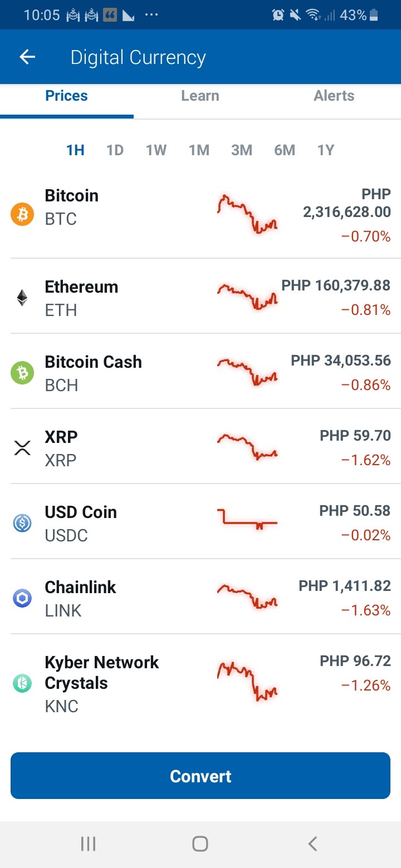The height and width of the screenshot is (868, 401).
Task: Switch to the Learn tab
Action: coord(200,96)
